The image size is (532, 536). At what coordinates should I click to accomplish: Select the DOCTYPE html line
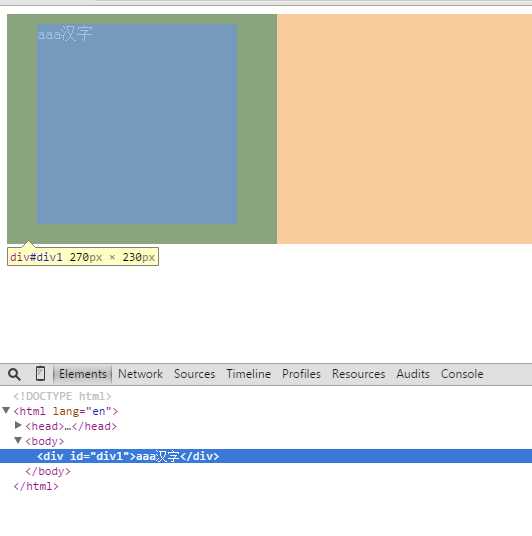(62, 396)
